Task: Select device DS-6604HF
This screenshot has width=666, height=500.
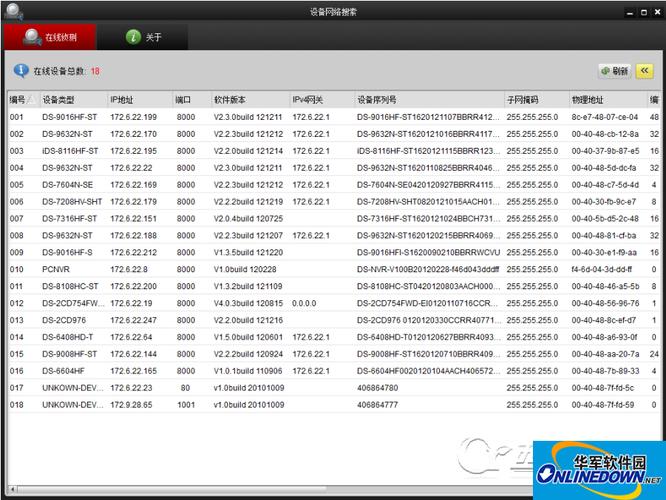Action: coord(63,371)
